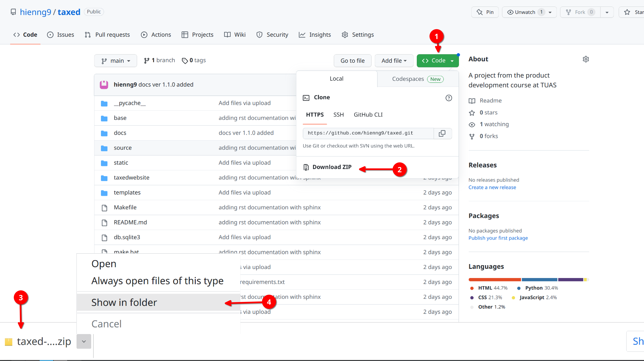Open the clone help question-mark icon
The width and height of the screenshot is (644, 361).
[x=448, y=98]
